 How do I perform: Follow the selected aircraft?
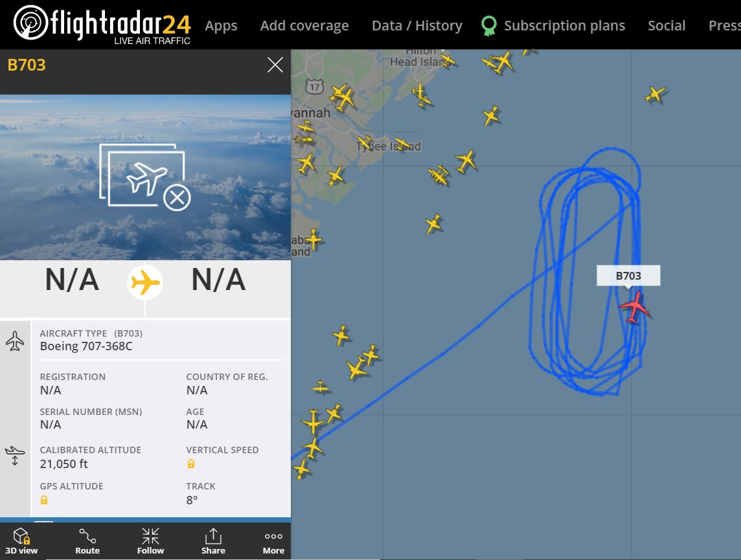point(150,541)
